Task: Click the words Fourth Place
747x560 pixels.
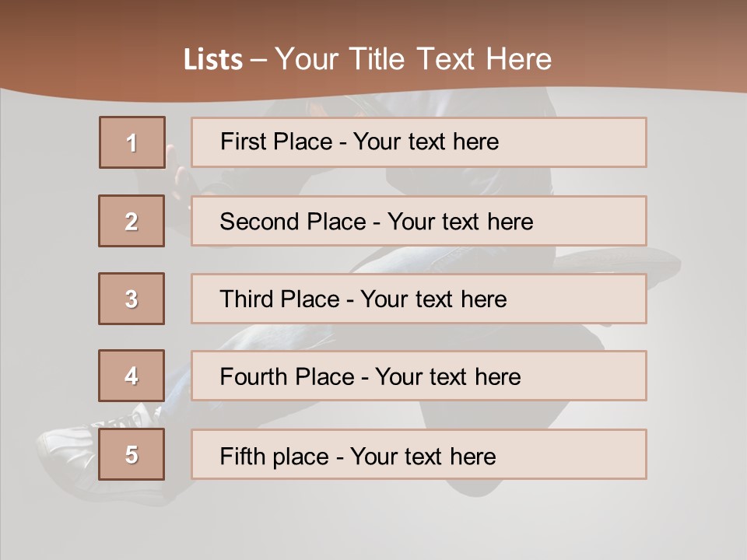Action: tap(287, 376)
